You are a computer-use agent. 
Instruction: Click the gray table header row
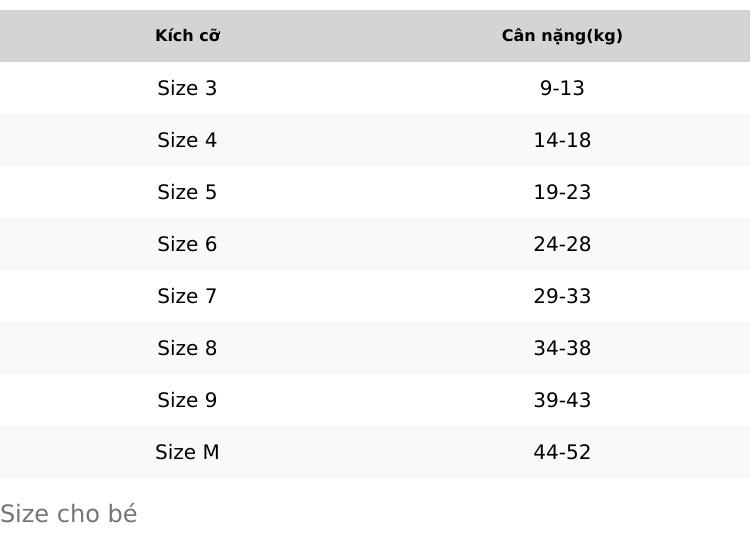(x=375, y=36)
